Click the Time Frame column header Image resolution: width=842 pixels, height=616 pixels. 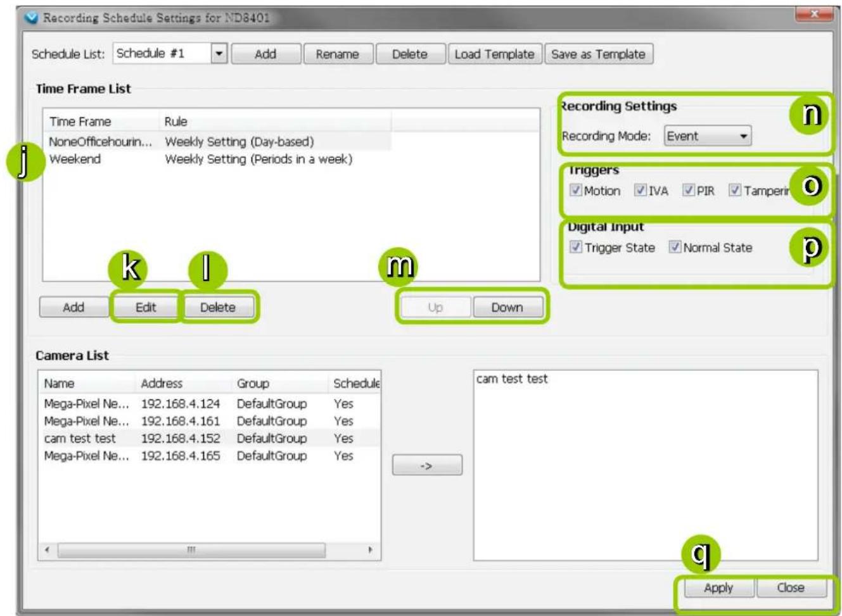click(x=100, y=122)
